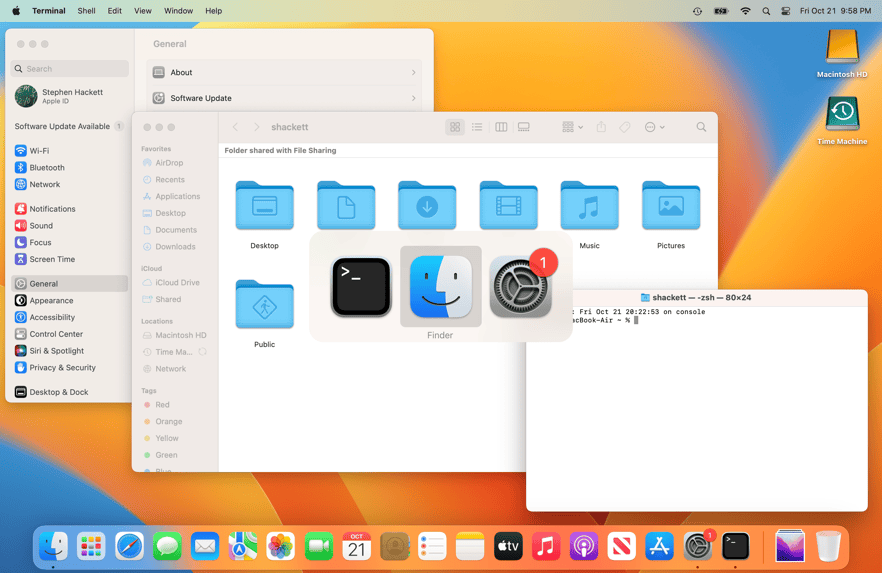Screen dimensions: 882x573
Task: Switch Finder to gallery view
Action: point(524,127)
